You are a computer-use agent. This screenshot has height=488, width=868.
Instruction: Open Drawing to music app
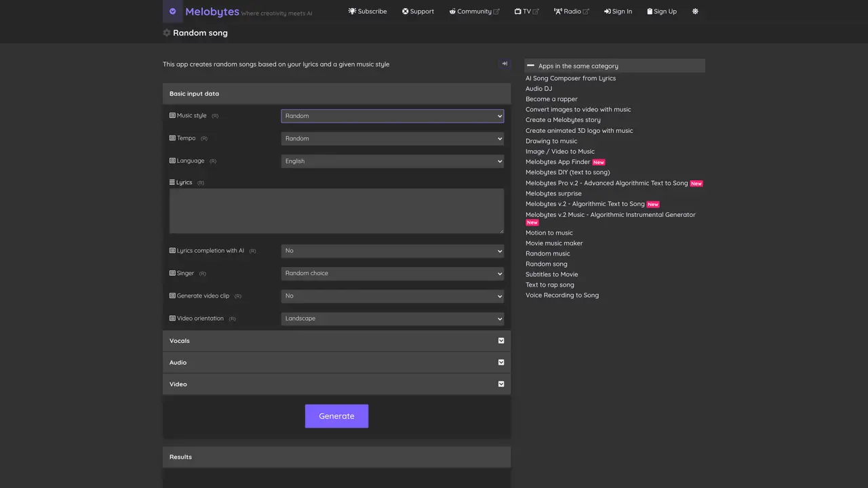(x=551, y=141)
